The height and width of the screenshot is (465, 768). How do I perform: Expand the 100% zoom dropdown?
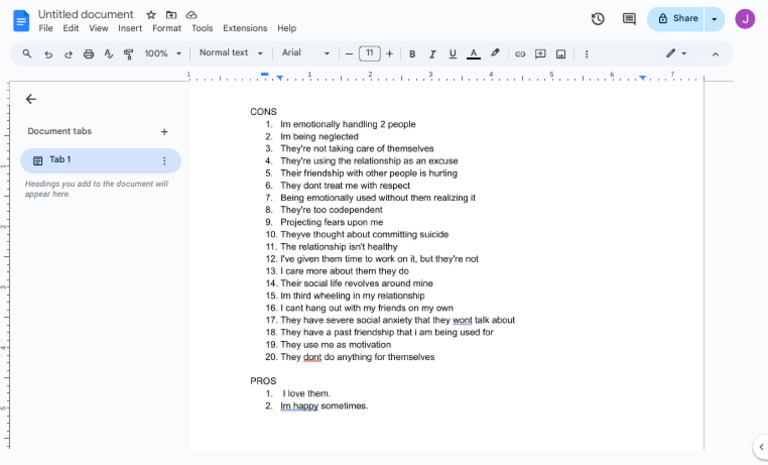pyautogui.click(x=164, y=54)
